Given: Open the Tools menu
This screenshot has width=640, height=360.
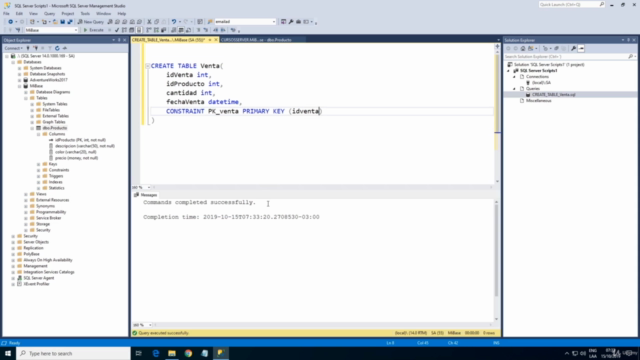Looking at the screenshot, I should 85,13.
